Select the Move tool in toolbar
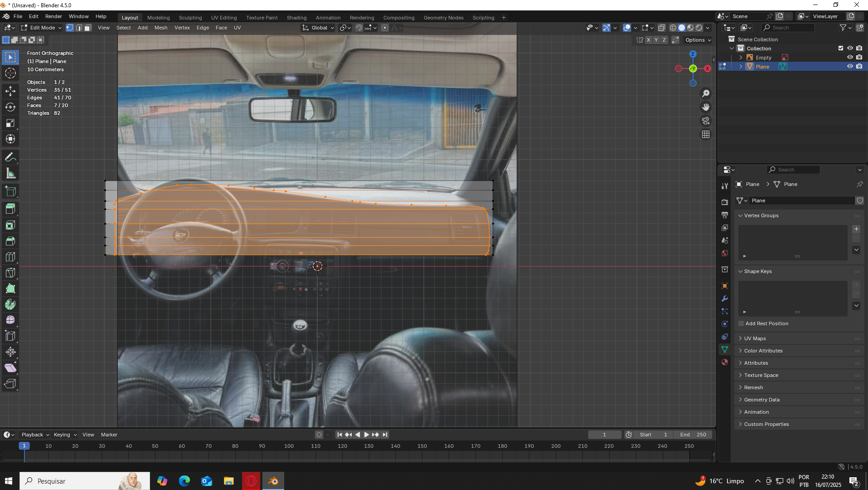 click(10, 91)
